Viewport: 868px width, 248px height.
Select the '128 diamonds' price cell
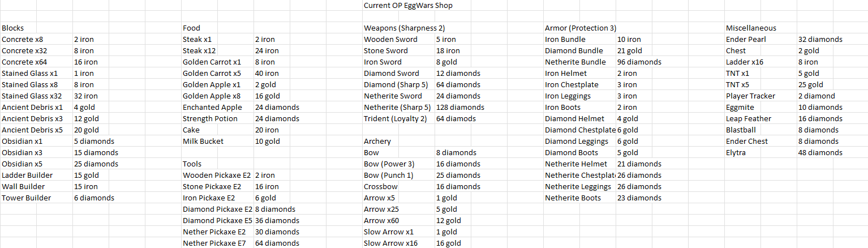tap(471, 107)
